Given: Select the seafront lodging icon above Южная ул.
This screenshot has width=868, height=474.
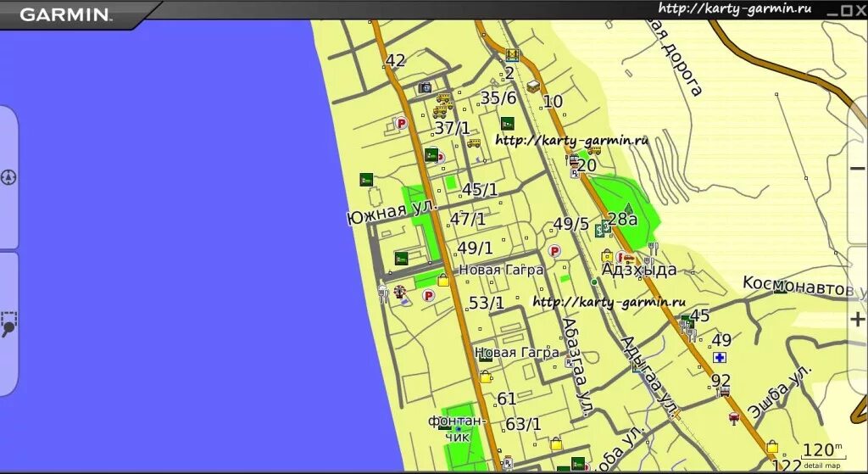Looking at the screenshot, I should coord(366,180).
